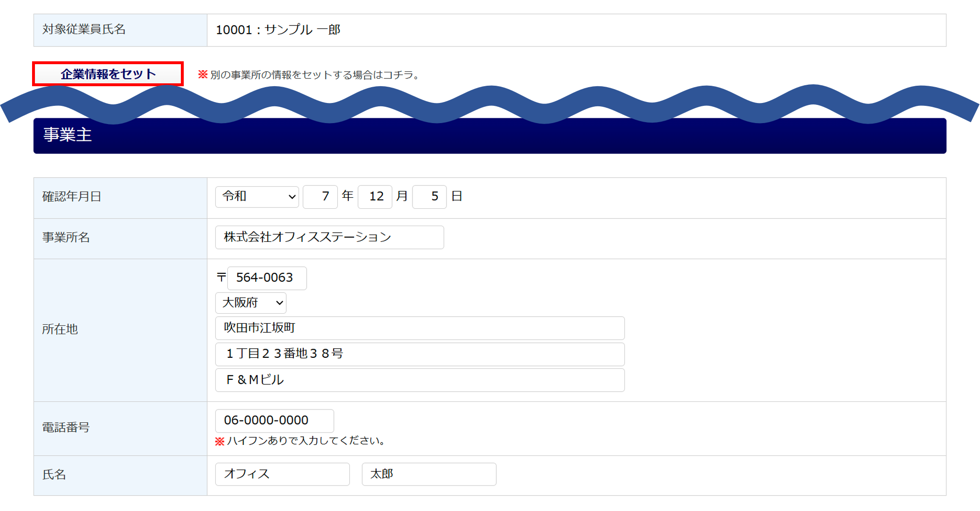The width and height of the screenshot is (980, 511).
Task: Expand the 大阪府 prefecture dropdown
Action: [x=251, y=303]
